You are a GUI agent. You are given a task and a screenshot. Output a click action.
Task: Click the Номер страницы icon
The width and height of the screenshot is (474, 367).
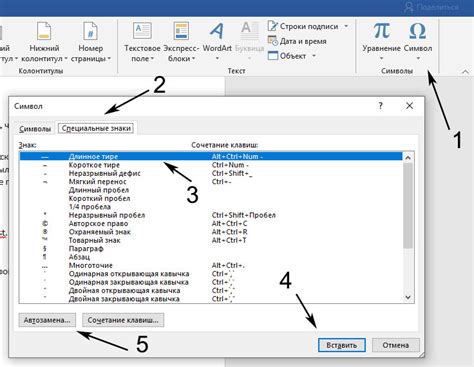(x=90, y=32)
